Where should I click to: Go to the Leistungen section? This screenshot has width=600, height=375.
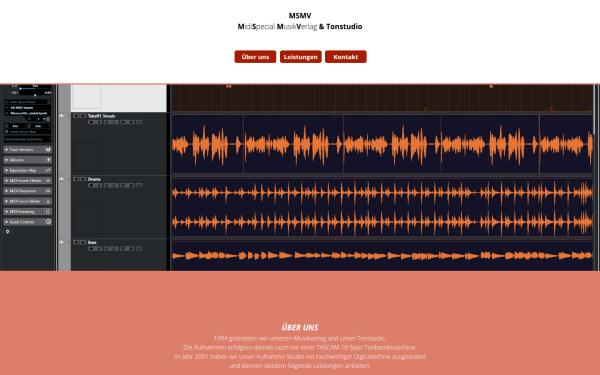click(301, 57)
